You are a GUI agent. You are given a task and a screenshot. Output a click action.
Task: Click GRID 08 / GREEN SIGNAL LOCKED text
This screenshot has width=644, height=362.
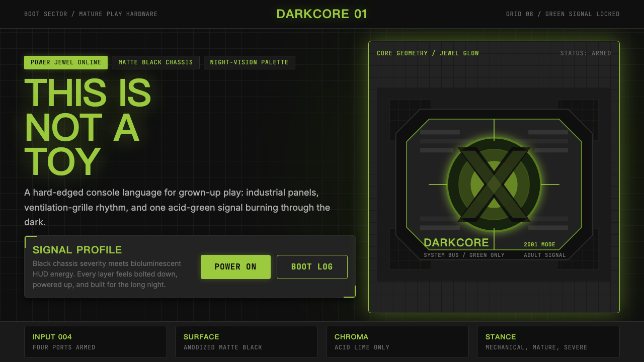(x=563, y=14)
